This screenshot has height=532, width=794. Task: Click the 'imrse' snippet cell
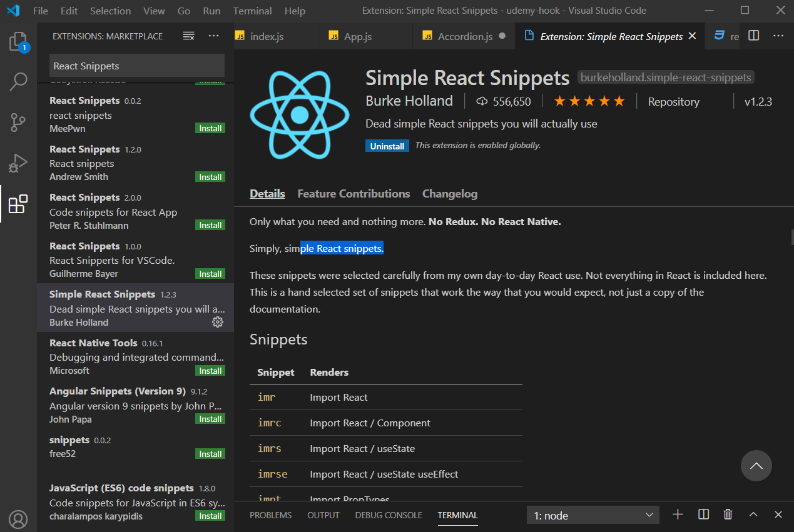(273, 474)
